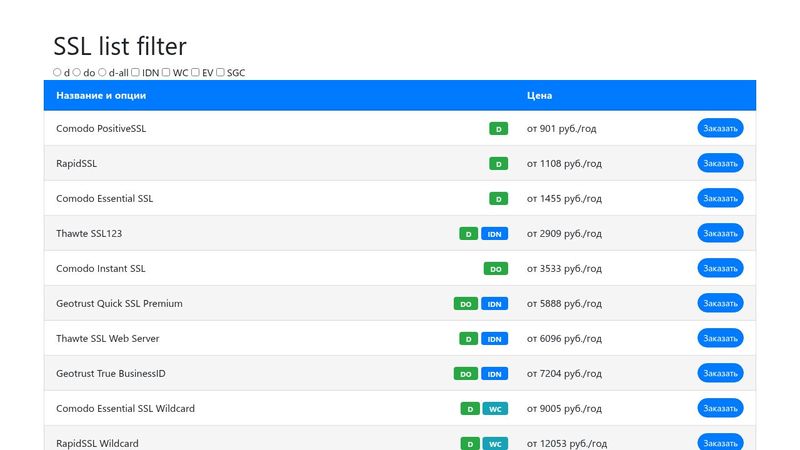
Task: Click the 'Geotrust True BusinessID' name
Action: point(111,373)
